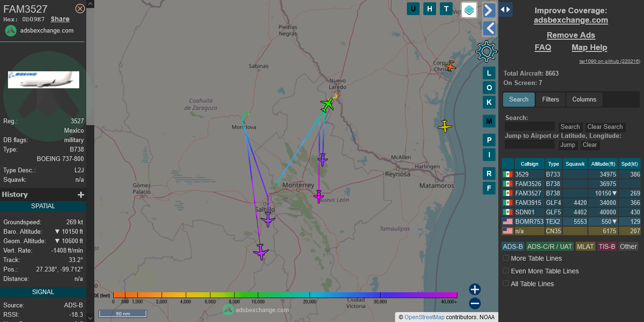Click the forward chevron expand sidebar button
The height and width of the screenshot is (322, 644).
489,10
